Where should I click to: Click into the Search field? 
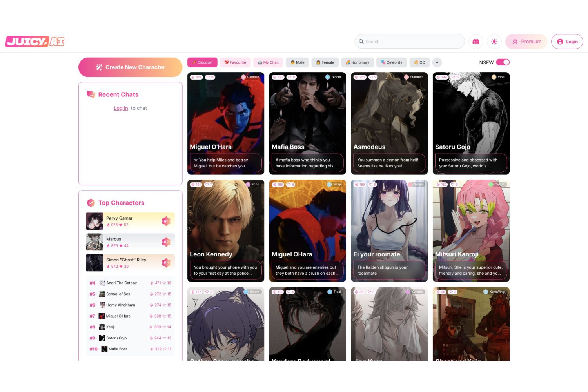click(410, 42)
